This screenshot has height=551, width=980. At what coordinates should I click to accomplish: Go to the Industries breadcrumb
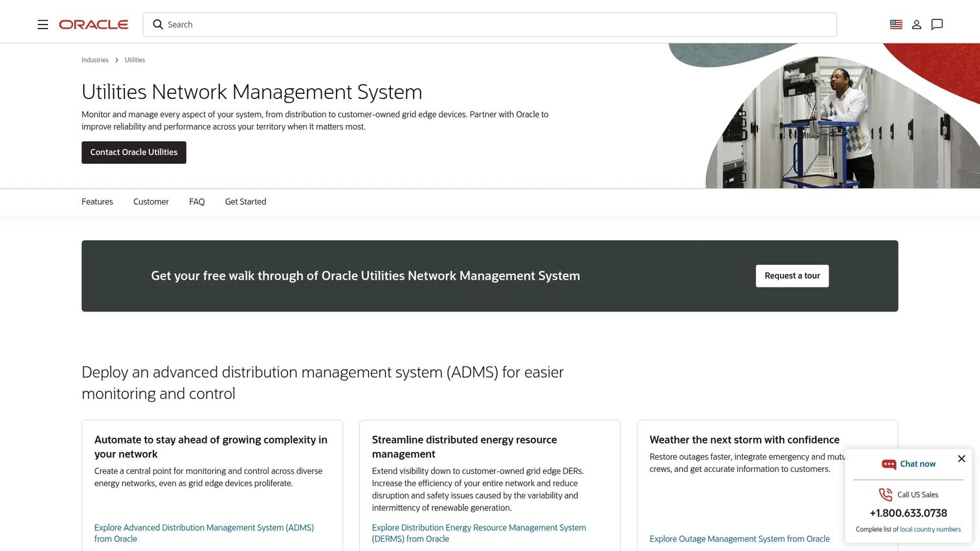(x=95, y=60)
